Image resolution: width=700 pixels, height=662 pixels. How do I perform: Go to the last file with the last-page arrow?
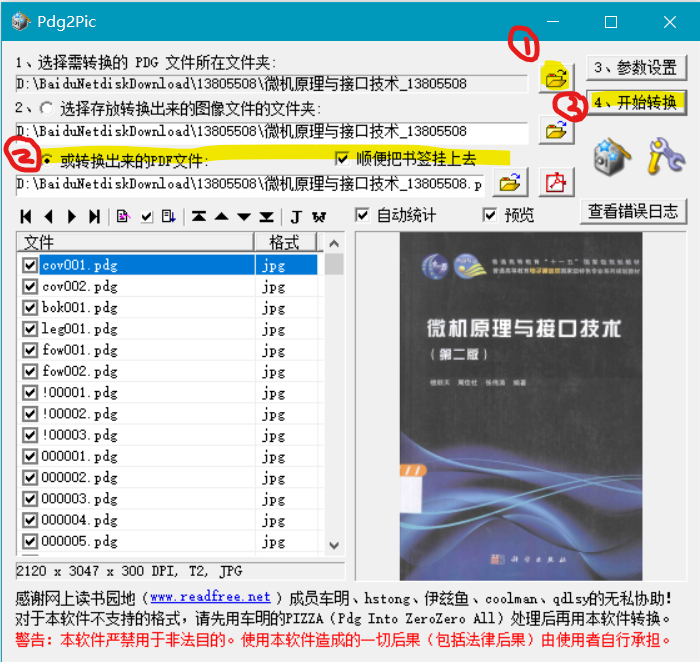[x=94, y=216]
